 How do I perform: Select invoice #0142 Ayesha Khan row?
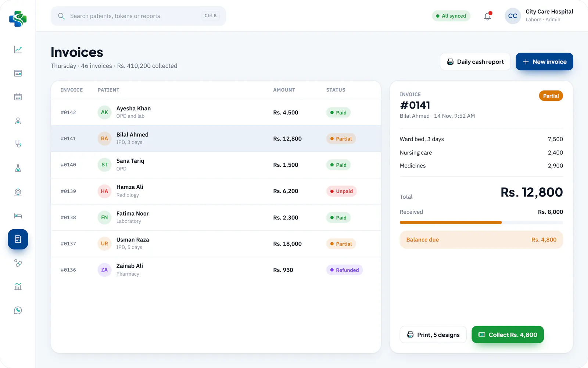(x=216, y=112)
